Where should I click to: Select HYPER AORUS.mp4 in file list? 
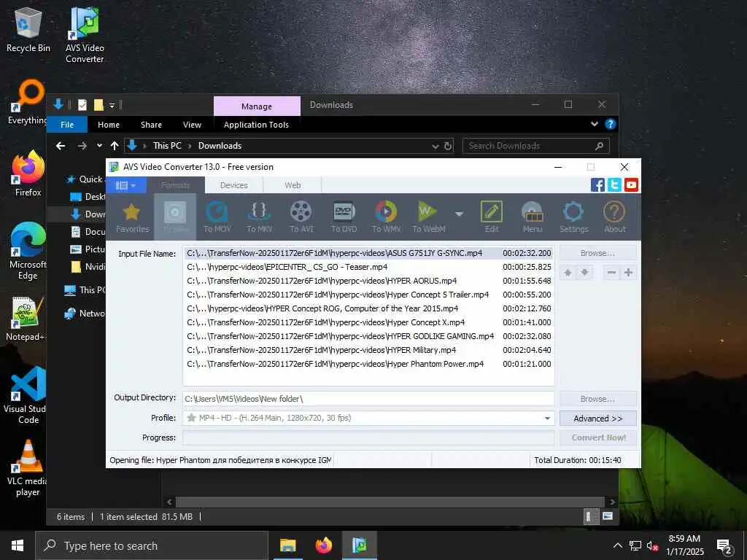click(x=368, y=281)
